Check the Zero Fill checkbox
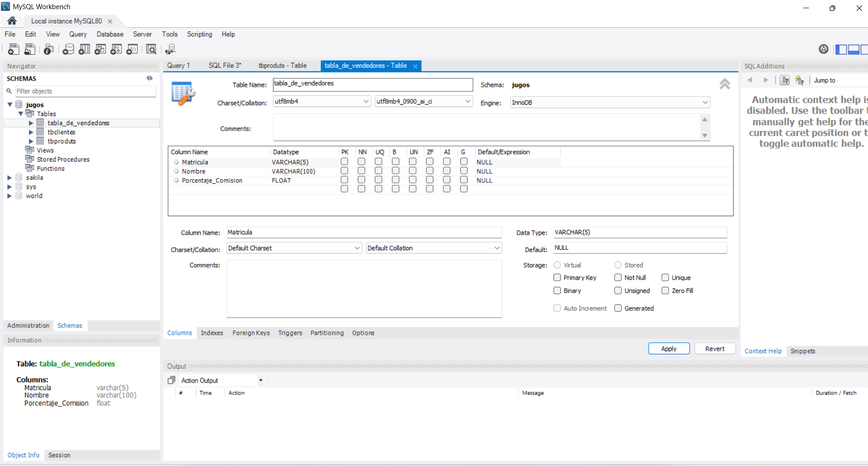The height and width of the screenshot is (466, 868). [665, 290]
